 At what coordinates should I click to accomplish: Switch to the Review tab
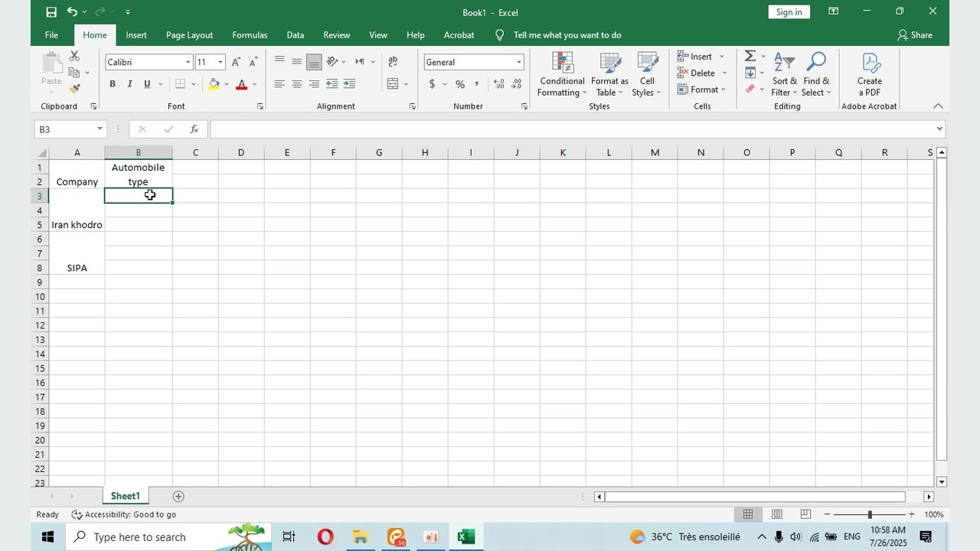[337, 35]
